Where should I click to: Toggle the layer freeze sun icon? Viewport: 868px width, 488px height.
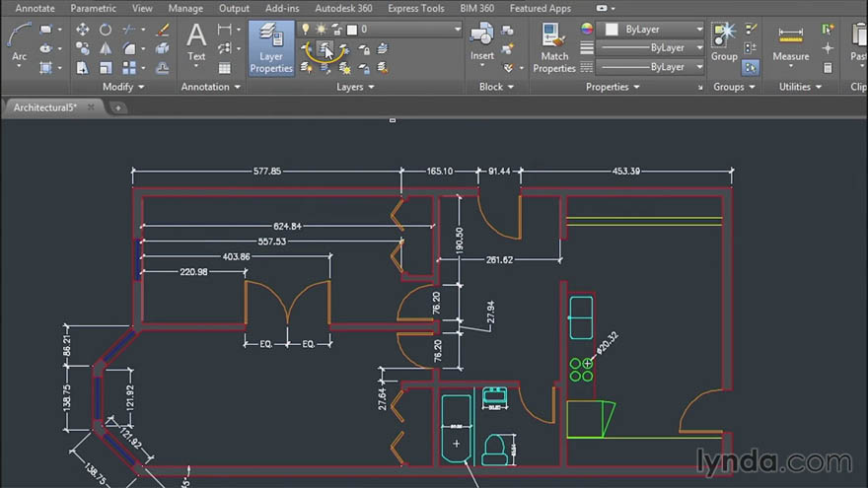click(x=322, y=30)
